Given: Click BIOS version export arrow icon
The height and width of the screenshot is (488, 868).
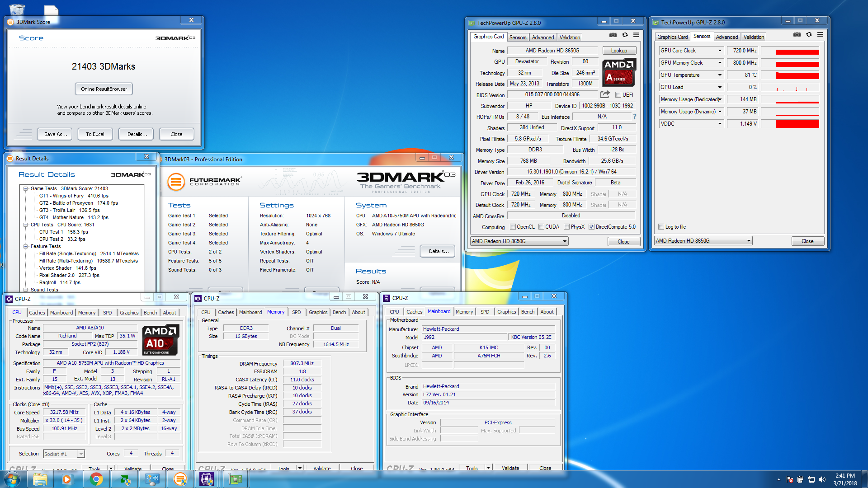Looking at the screenshot, I should coord(605,94).
